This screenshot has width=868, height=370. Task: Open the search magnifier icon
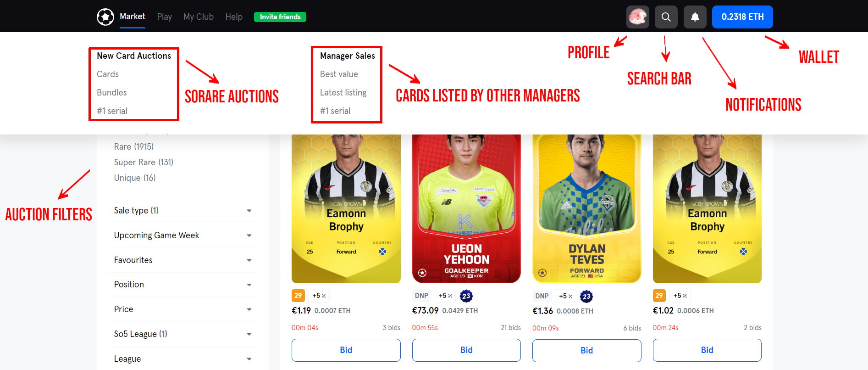click(x=666, y=17)
